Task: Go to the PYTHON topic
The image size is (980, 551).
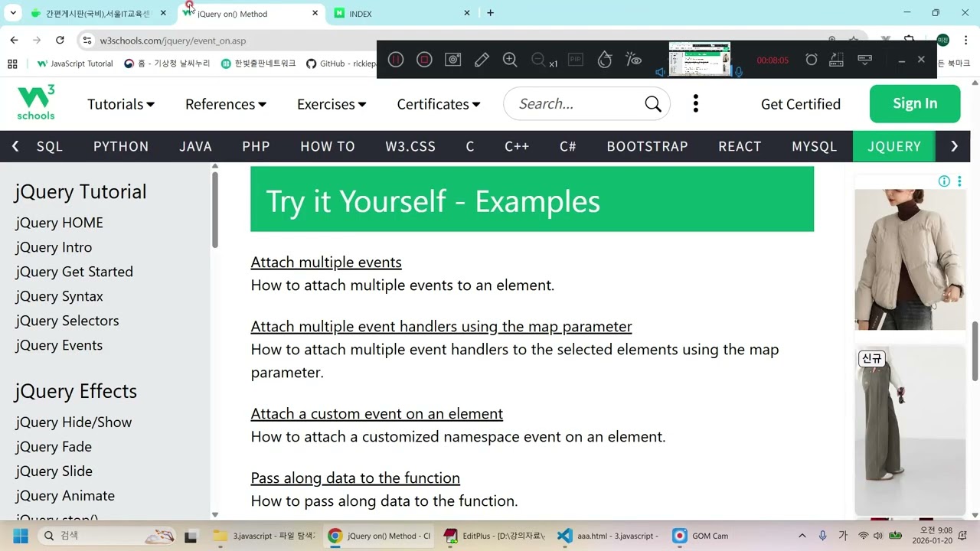Action: click(x=121, y=146)
